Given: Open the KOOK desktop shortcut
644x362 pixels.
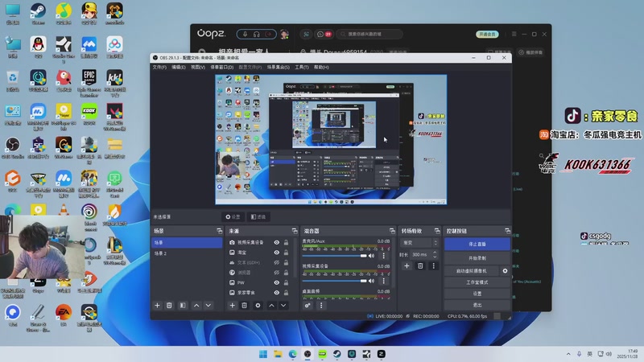Looking at the screenshot, I should 89,114.
